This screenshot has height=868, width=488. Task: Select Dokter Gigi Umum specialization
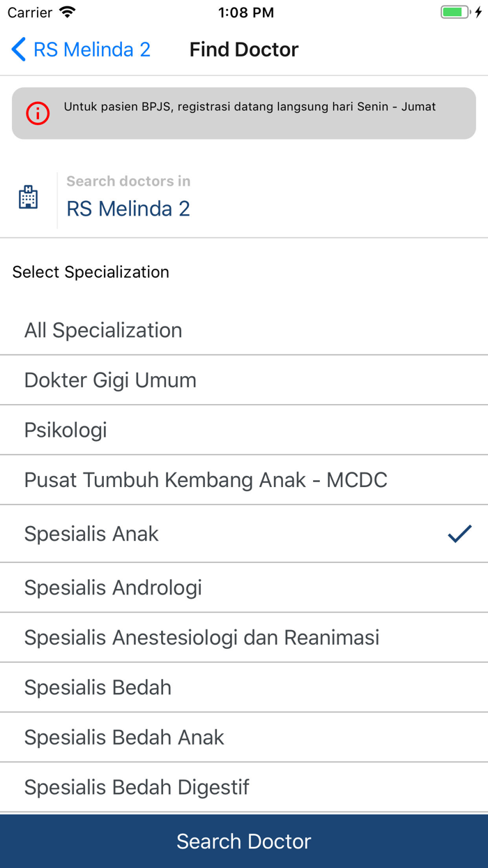(110, 380)
